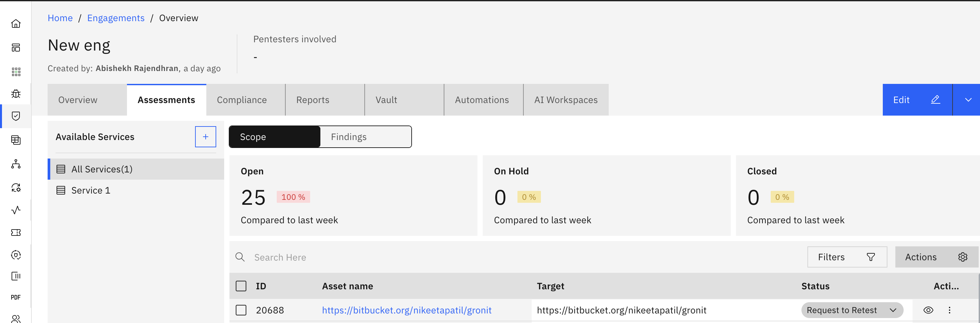Image resolution: width=980 pixels, height=323 pixels.
Task: Click the activity pulse sidebar icon
Action: pyautogui.click(x=16, y=210)
